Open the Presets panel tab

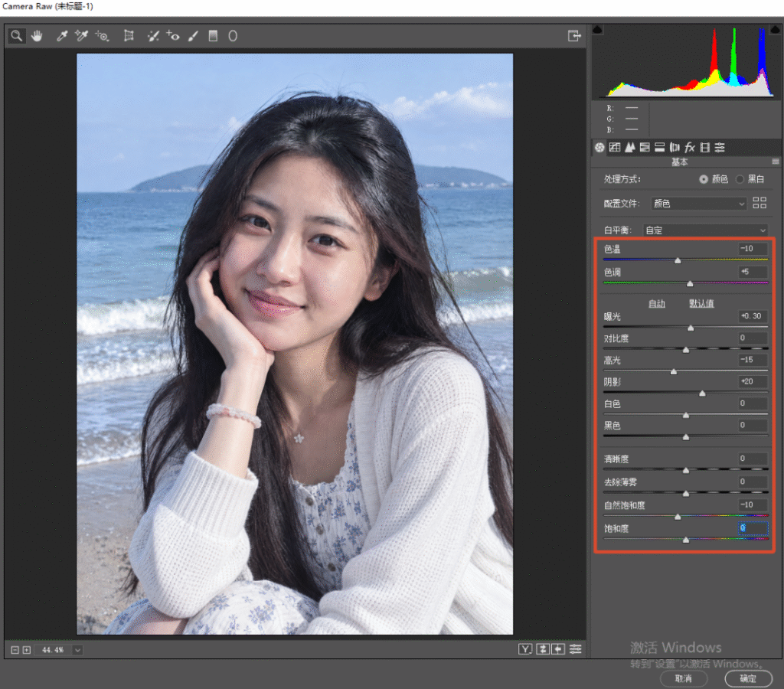[720, 147]
